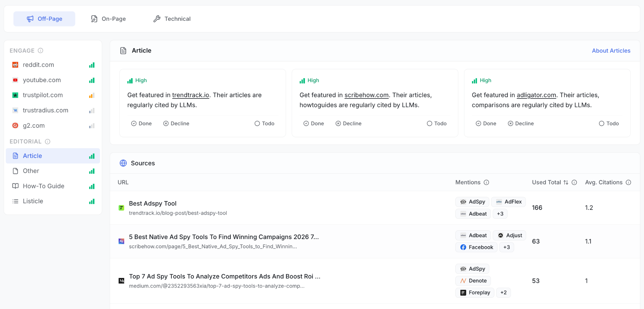Click the g2.com favicon
Viewport: 644px width, 309px height.
tap(15, 126)
